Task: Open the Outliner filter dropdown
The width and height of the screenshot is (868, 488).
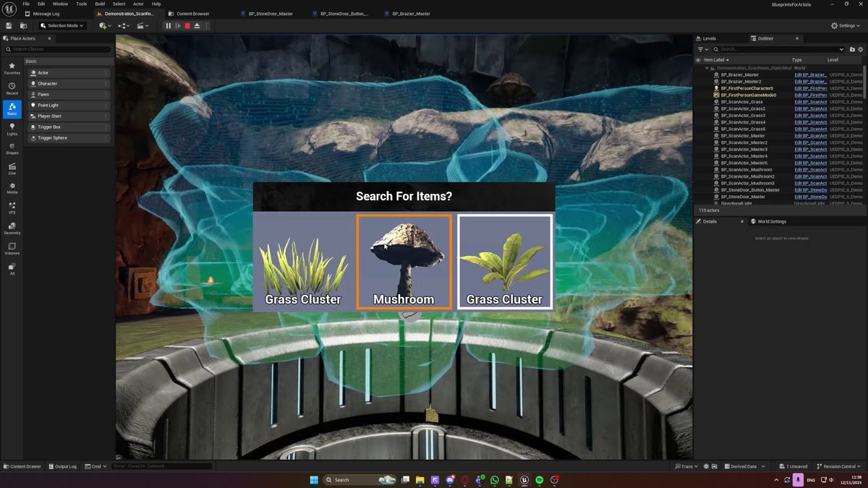Action: (x=701, y=48)
